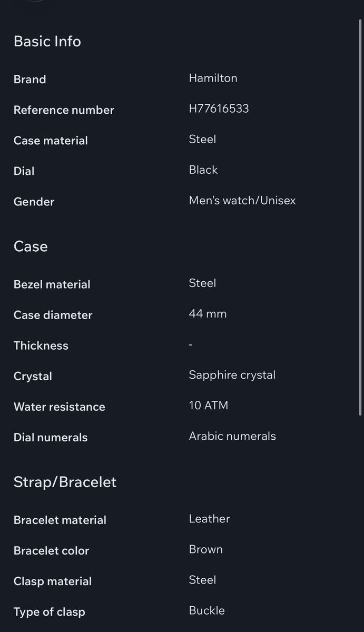
Task: Select the Brown bracelet color value
Action: [x=205, y=549]
